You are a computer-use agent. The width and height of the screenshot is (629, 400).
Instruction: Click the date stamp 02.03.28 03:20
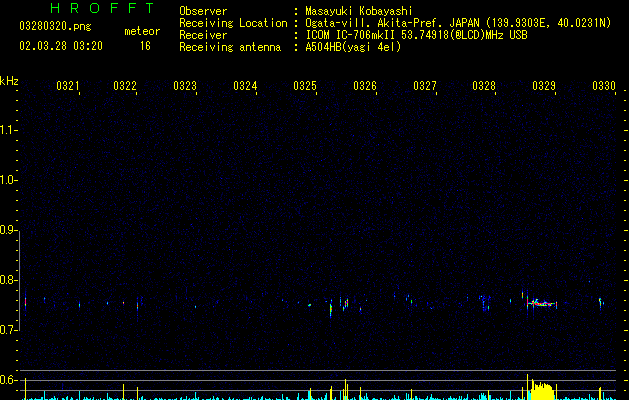point(61,46)
